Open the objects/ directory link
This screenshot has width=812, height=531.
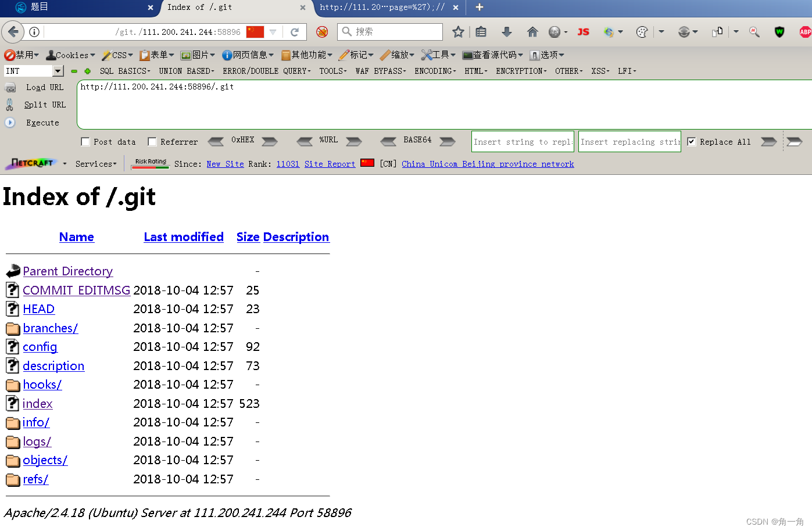pos(45,460)
